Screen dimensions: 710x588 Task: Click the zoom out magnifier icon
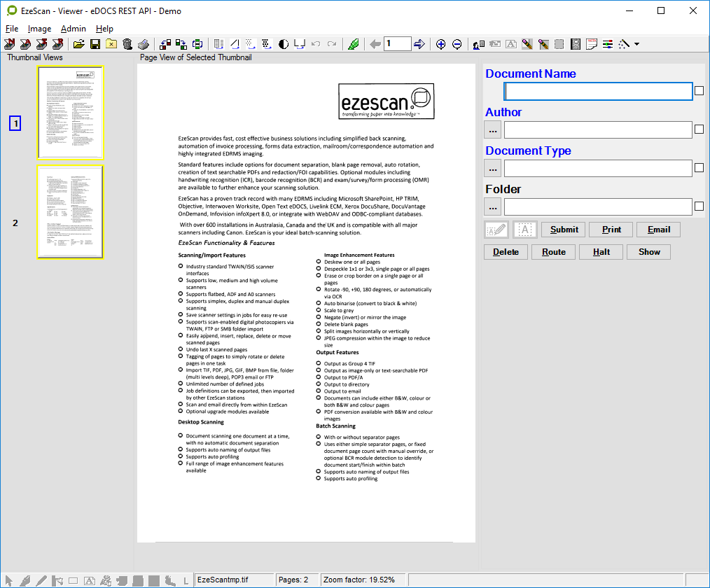457,44
